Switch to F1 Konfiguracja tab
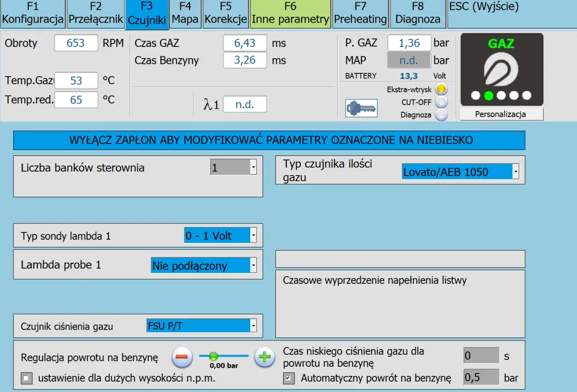Screen dimensions: 577x392 pyautogui.click(x=32, y=13)
